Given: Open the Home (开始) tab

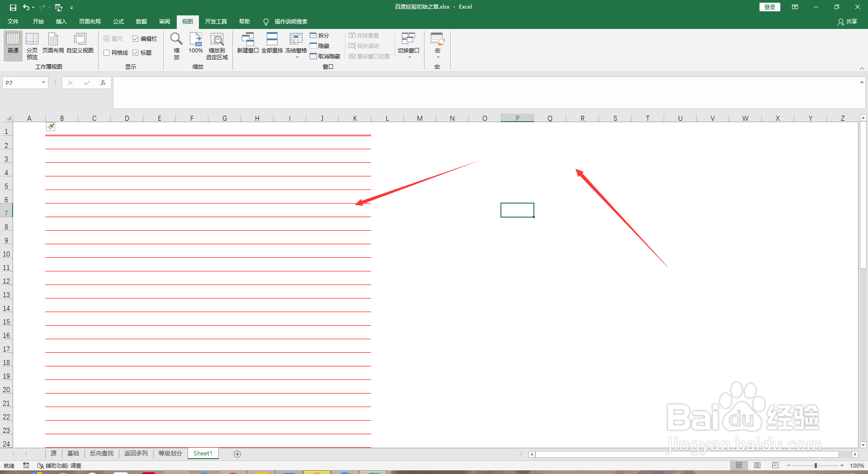Looking at the screenshot, I should (38, 22).
